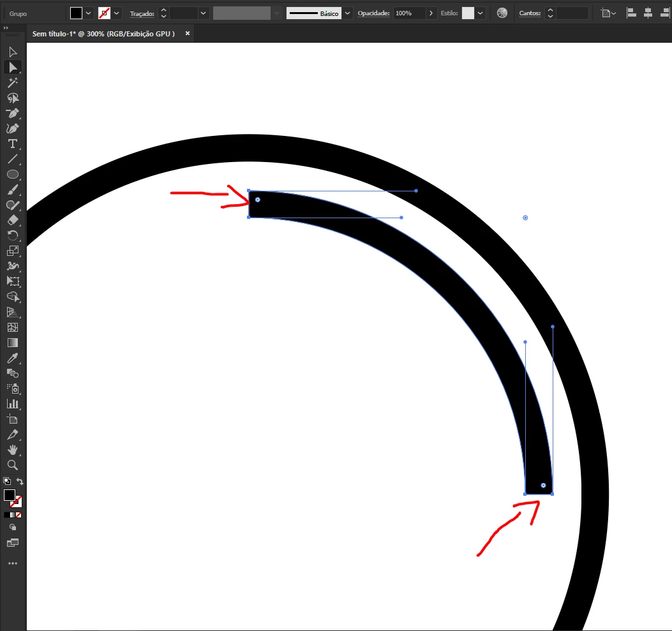Select the Lasso tool

(x=13, y=98)
